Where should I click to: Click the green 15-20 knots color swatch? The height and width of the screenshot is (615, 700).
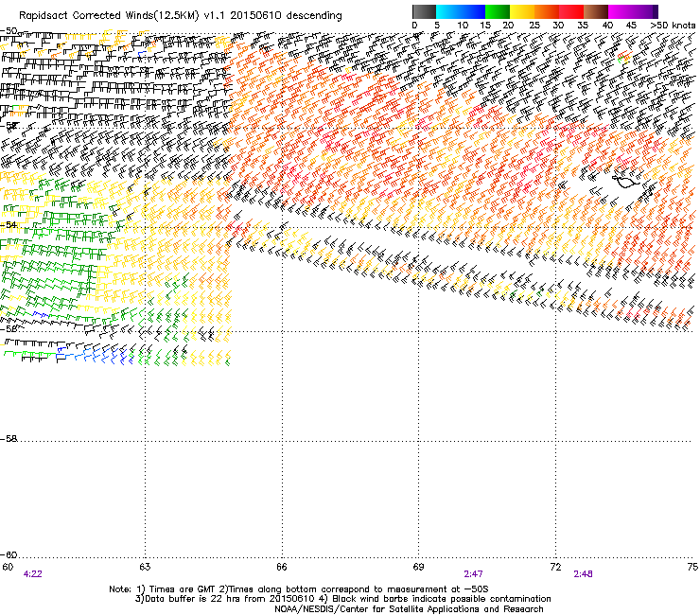tap(498, 11)
